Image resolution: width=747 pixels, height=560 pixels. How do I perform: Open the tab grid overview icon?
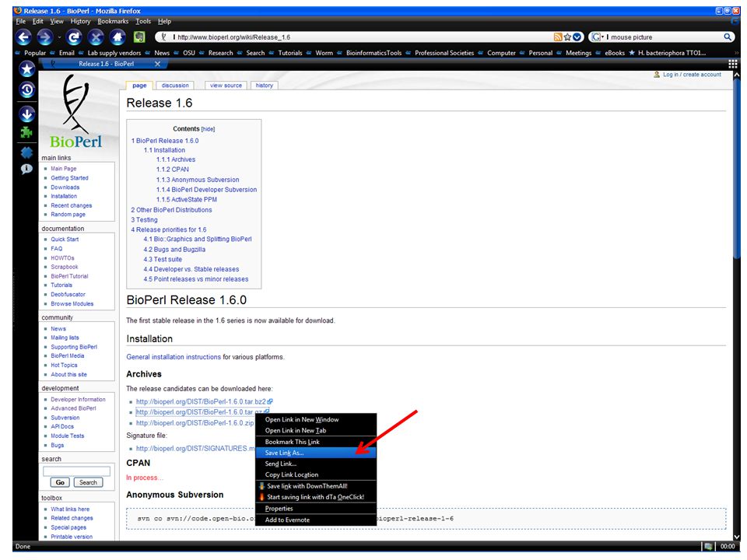[733, 64]
